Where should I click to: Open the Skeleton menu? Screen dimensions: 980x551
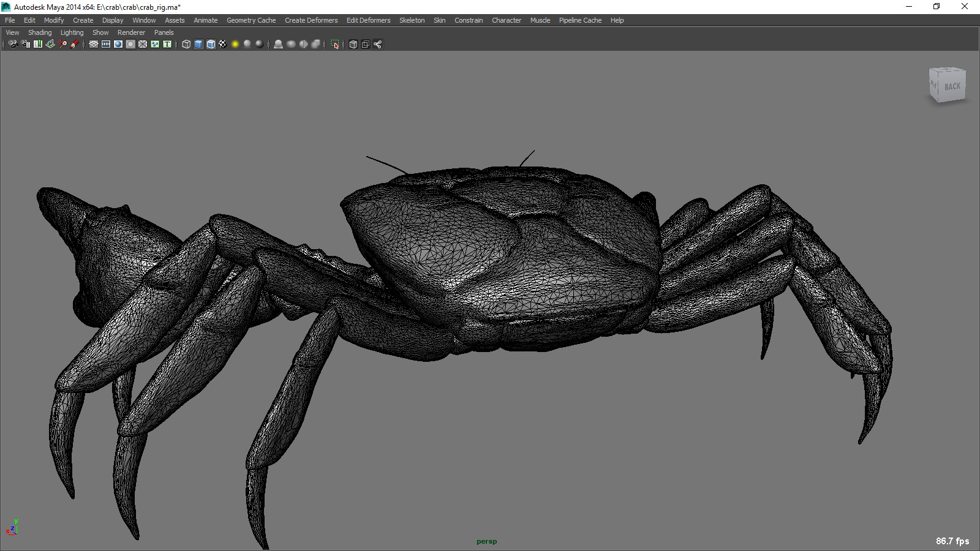(412, 20)
